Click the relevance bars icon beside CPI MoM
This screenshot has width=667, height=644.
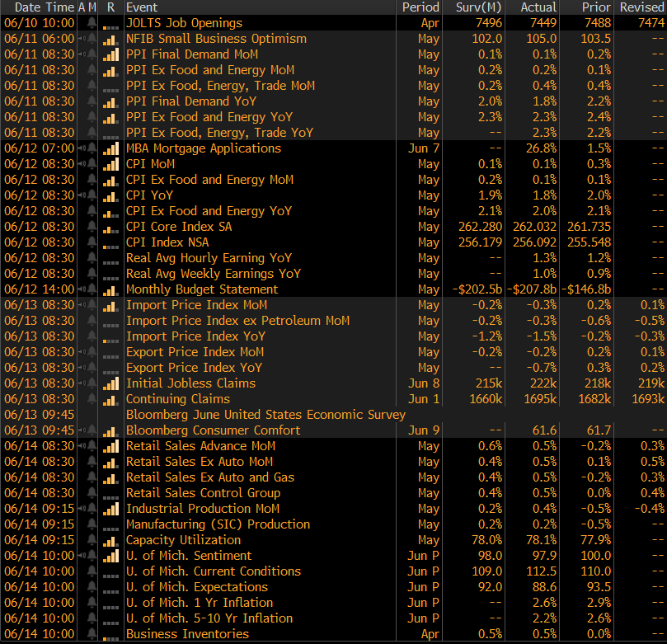tap(110, 164)
